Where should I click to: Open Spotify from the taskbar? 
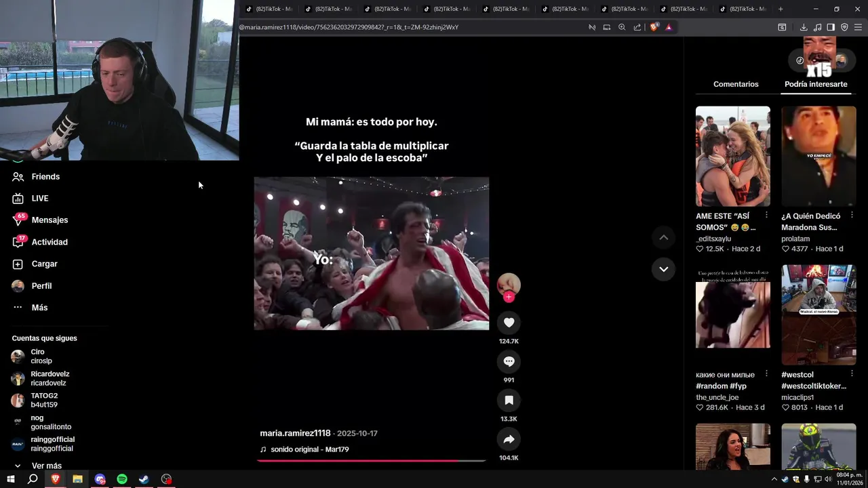tap(122, 479)
